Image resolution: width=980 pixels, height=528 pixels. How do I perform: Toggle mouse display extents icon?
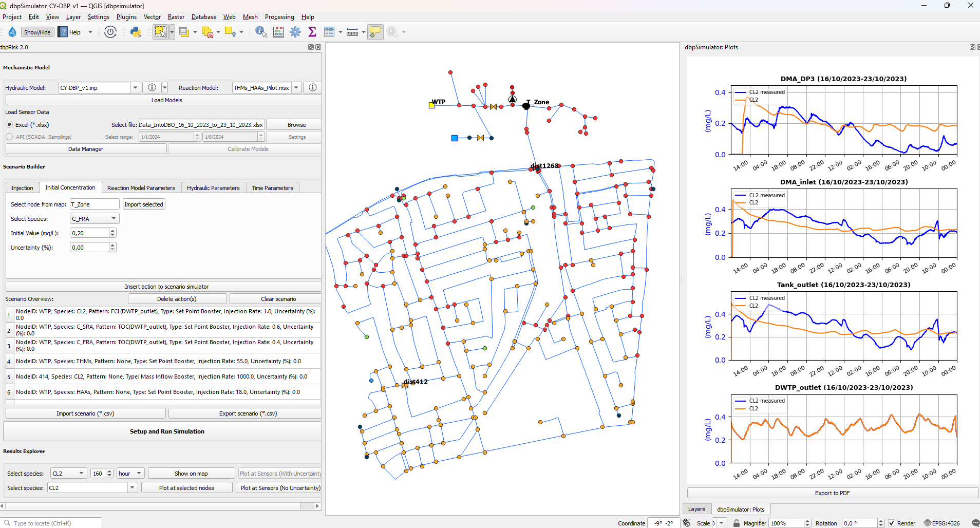(687, 523)
